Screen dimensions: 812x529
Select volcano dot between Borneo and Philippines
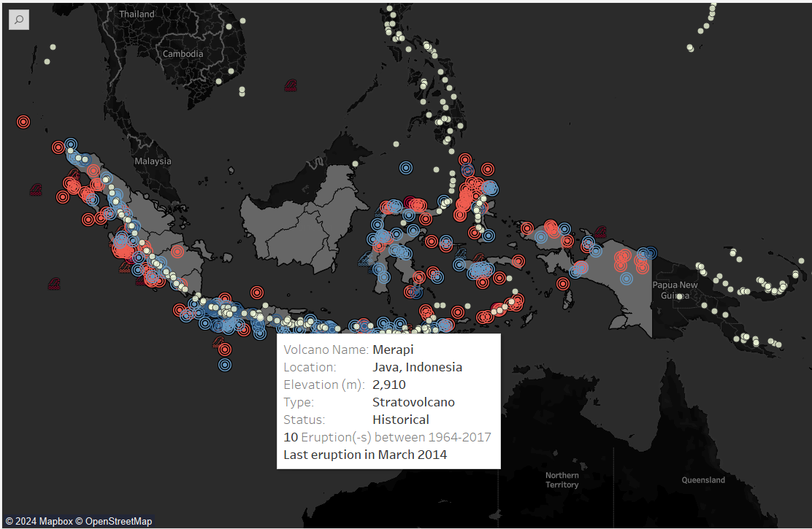pyautogui.click(x=397, y=144)
